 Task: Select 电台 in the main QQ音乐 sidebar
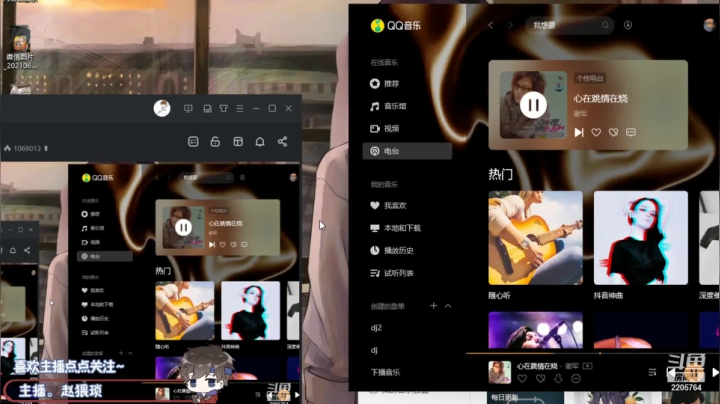(407, 151)
